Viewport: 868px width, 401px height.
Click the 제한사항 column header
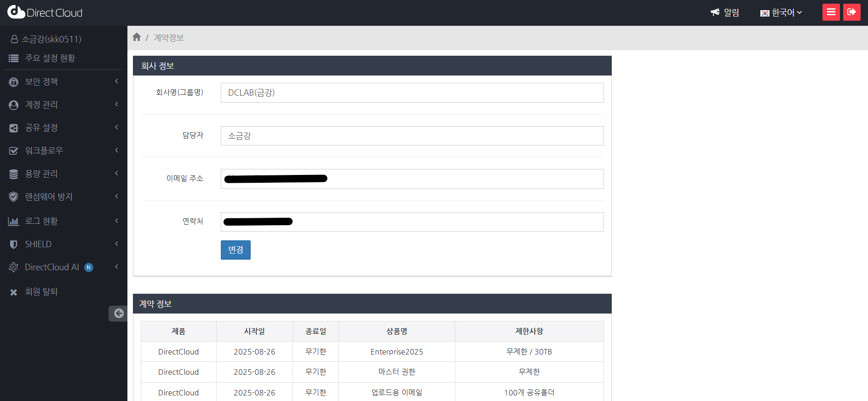529,331
